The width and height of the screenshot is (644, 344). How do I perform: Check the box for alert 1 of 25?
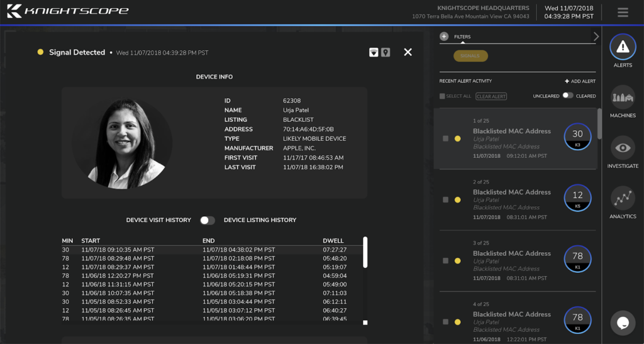pyautogui.click(x=446, y=139)
